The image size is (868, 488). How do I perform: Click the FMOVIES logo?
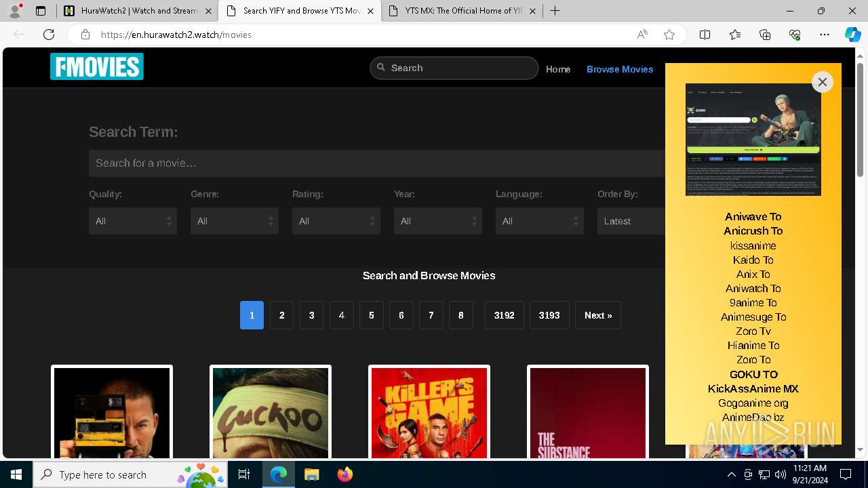click(97, 66)
